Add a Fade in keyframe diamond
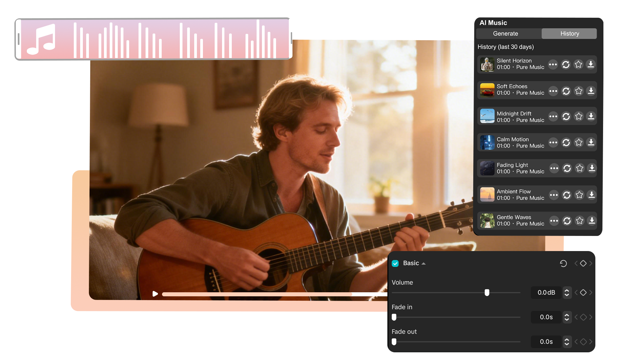The image size is (644, 362). [x=583, y=317]
